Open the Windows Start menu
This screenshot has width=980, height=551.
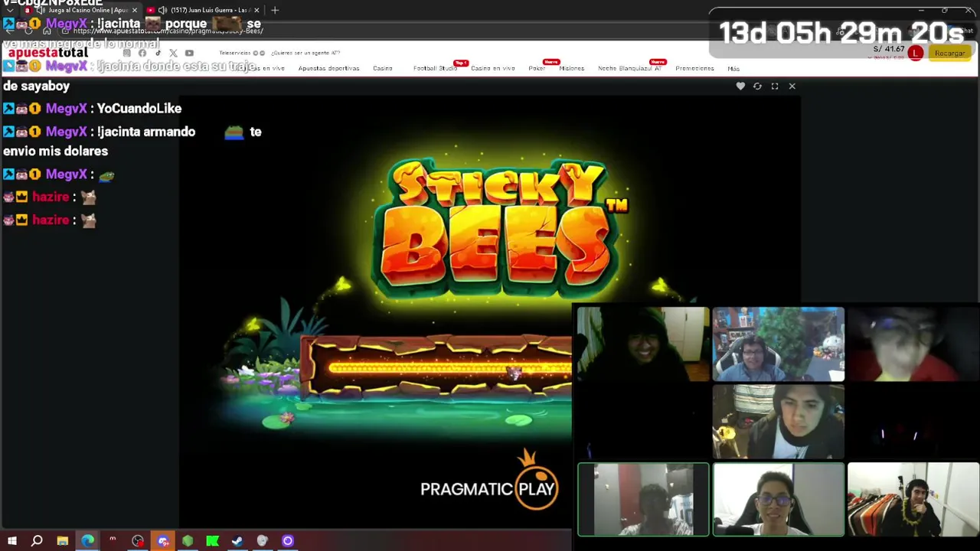[x=11, y=541]
